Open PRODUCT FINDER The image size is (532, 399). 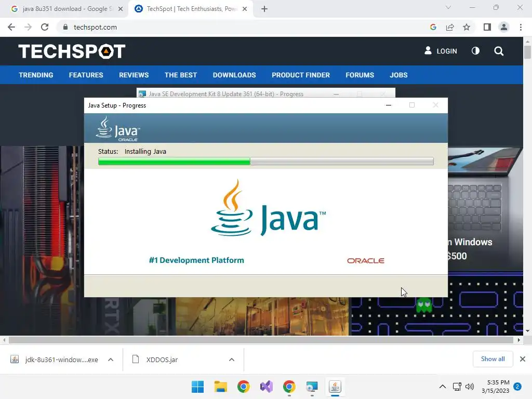tap(301, 75)
